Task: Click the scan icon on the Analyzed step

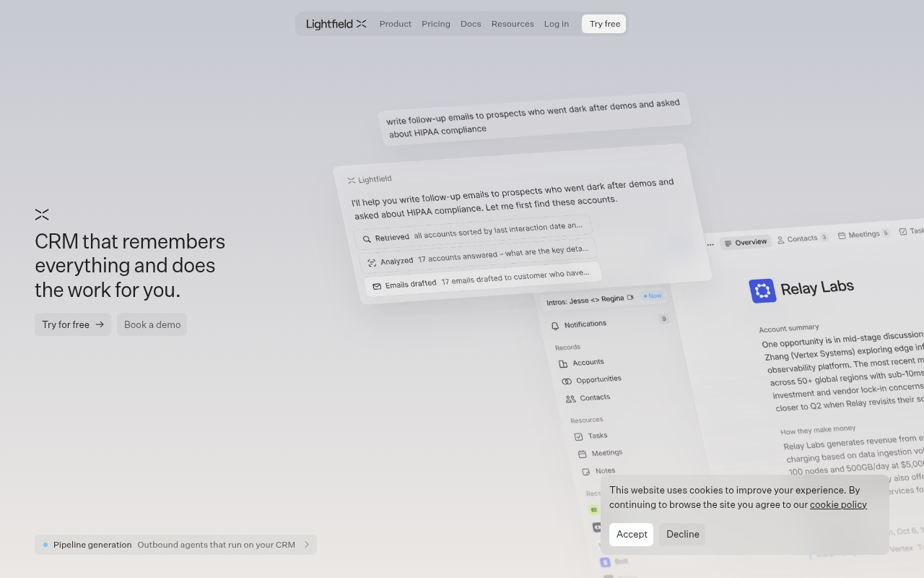Action: [372, 263]
